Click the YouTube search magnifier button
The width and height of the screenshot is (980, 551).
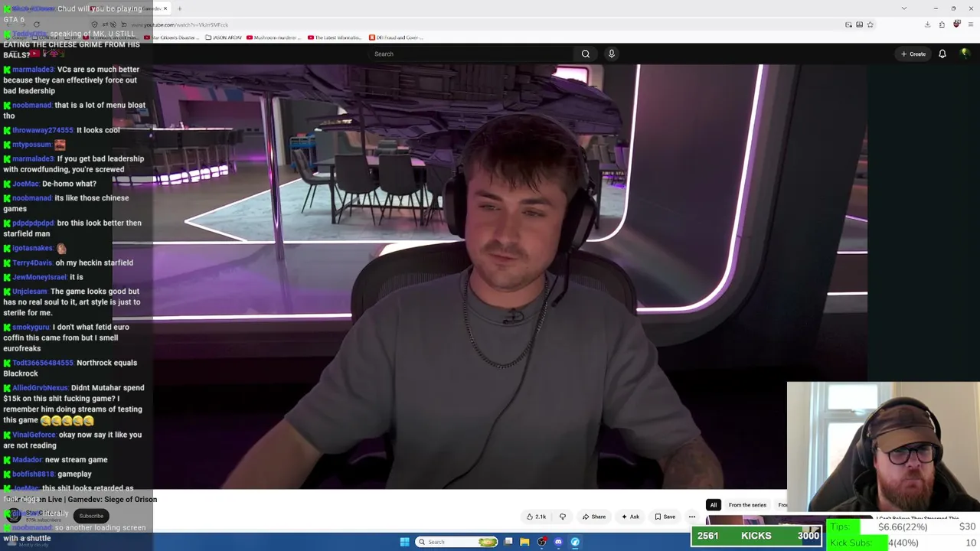pos(586,54)
